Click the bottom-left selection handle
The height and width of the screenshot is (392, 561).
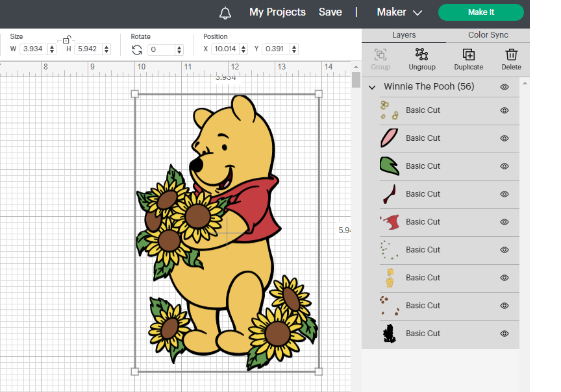[x=135, y=372]
